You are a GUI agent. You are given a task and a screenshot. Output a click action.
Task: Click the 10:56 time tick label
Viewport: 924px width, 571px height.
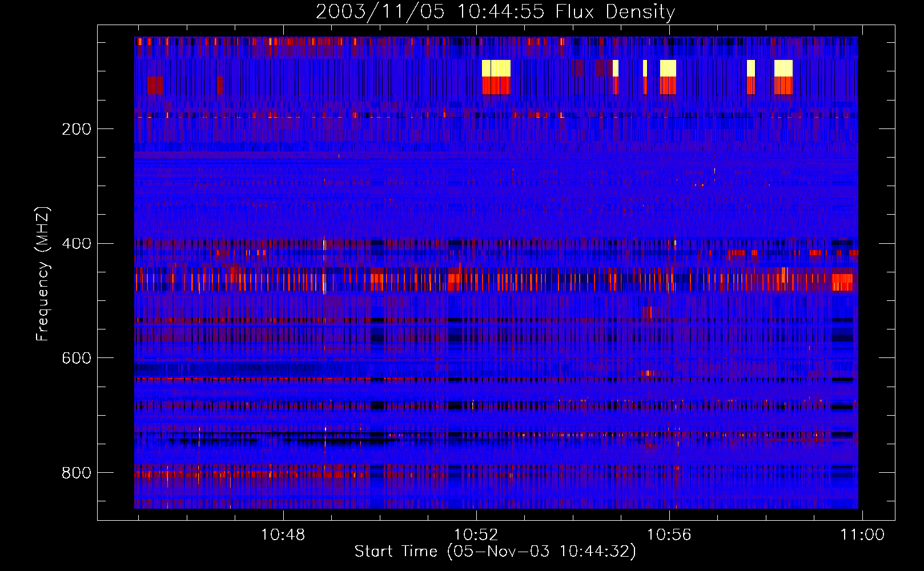tap(669, 535)
